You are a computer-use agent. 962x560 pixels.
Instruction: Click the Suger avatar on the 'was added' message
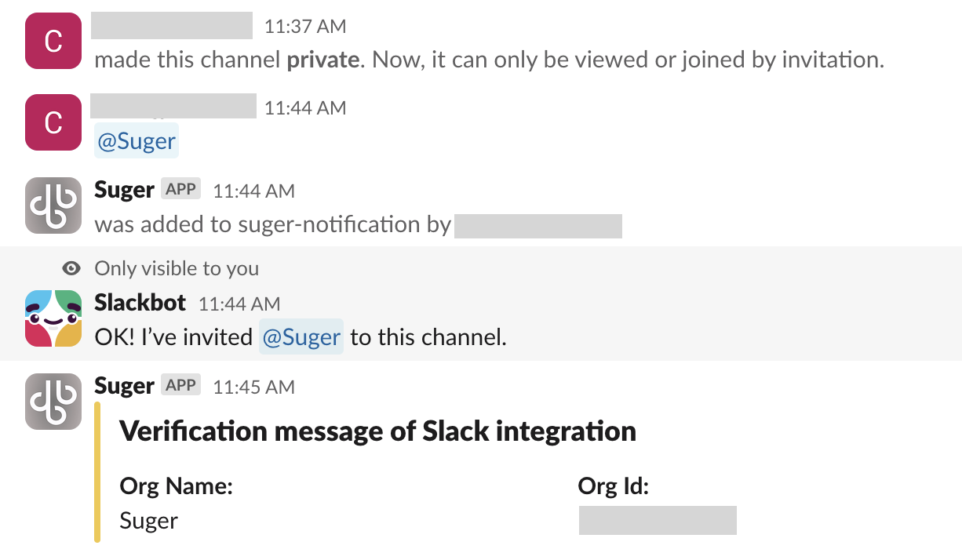(x=53, y=205)
